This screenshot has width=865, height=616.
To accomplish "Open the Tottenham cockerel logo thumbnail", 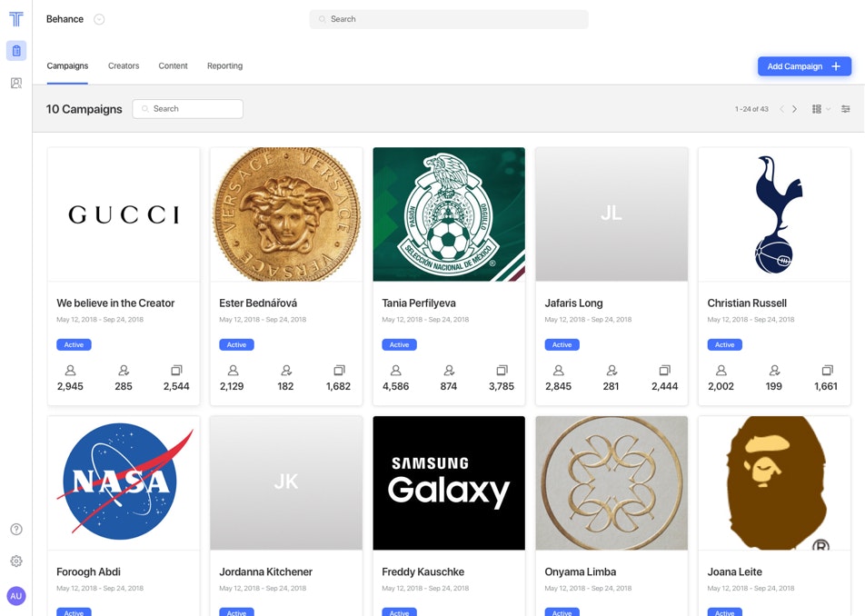I will 774,214.
